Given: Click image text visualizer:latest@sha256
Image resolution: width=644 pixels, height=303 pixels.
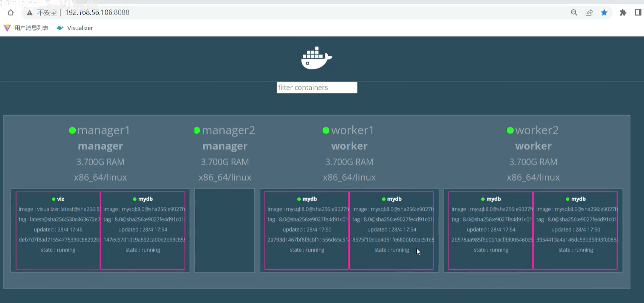Looking at the screenshot, I should pos(59,209).
